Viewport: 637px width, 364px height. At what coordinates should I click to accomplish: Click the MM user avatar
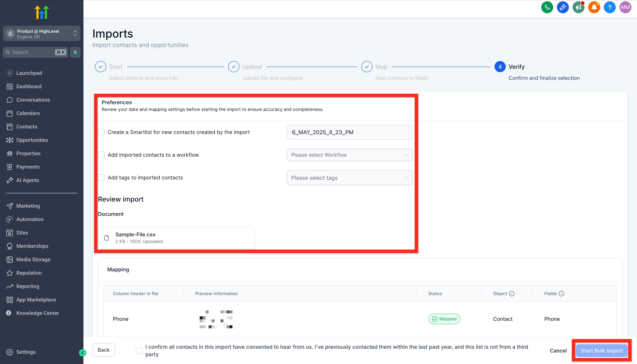[625, 7]
